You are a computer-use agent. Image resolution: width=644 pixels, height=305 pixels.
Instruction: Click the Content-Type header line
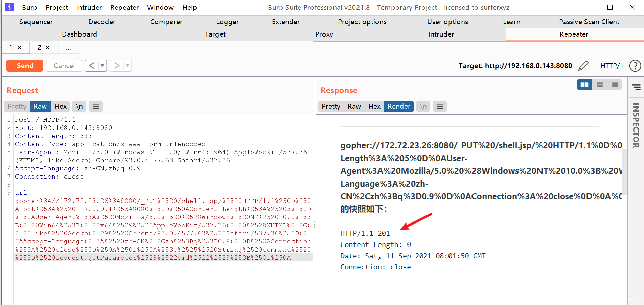coord(110,144)
